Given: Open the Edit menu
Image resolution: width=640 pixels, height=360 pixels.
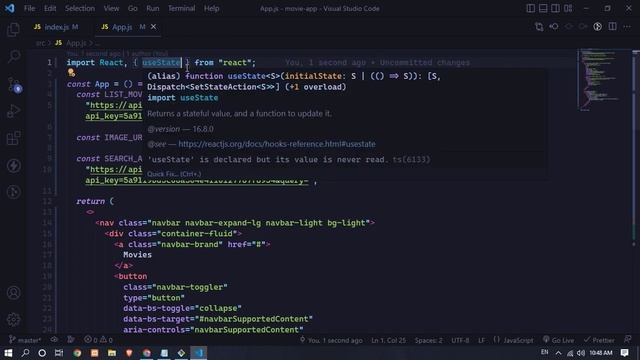Looking at the screenshot, I should point(50,8).
